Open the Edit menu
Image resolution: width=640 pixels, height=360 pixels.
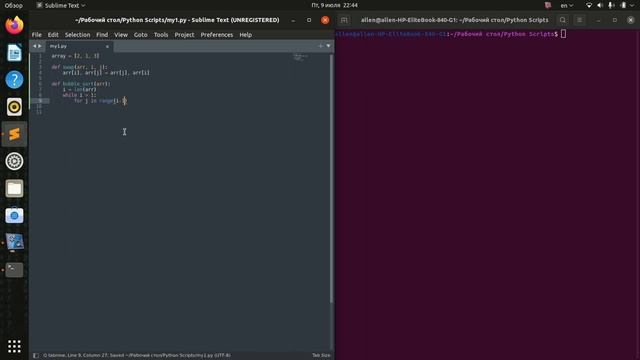click(53, 35)
